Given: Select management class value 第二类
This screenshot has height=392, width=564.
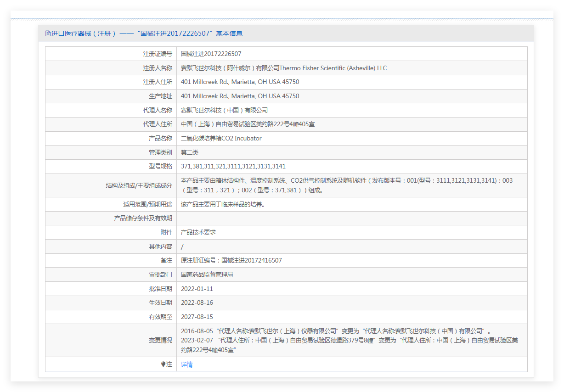Looking at the screenshot, I should [190, 152].
